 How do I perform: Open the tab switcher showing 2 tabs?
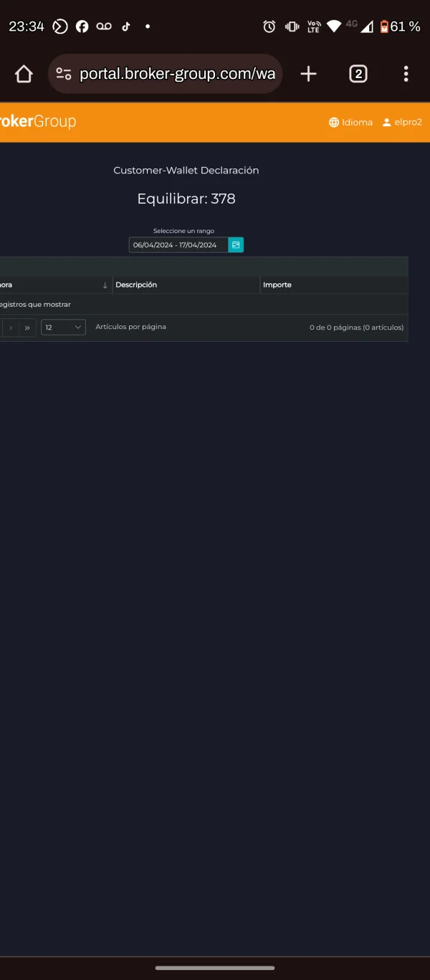pyautogui.click(x=358, y=74)
